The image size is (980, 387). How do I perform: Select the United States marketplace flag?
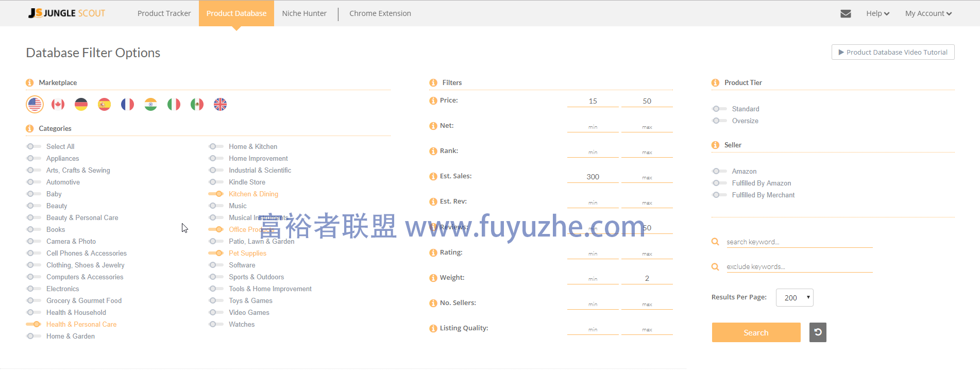[35, 105]
